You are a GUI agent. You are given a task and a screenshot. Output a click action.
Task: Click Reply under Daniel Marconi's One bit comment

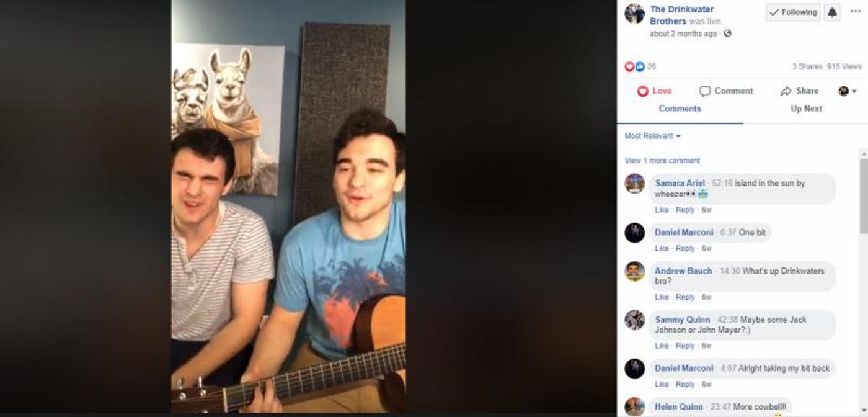pyautogui.click(x=685, y=248)
